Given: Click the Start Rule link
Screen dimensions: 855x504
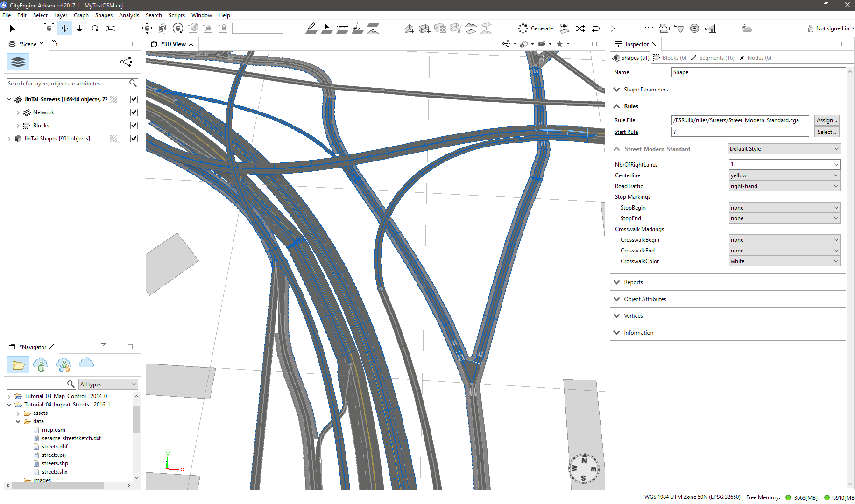Looking at the screenshot, I should pos(626,132).
